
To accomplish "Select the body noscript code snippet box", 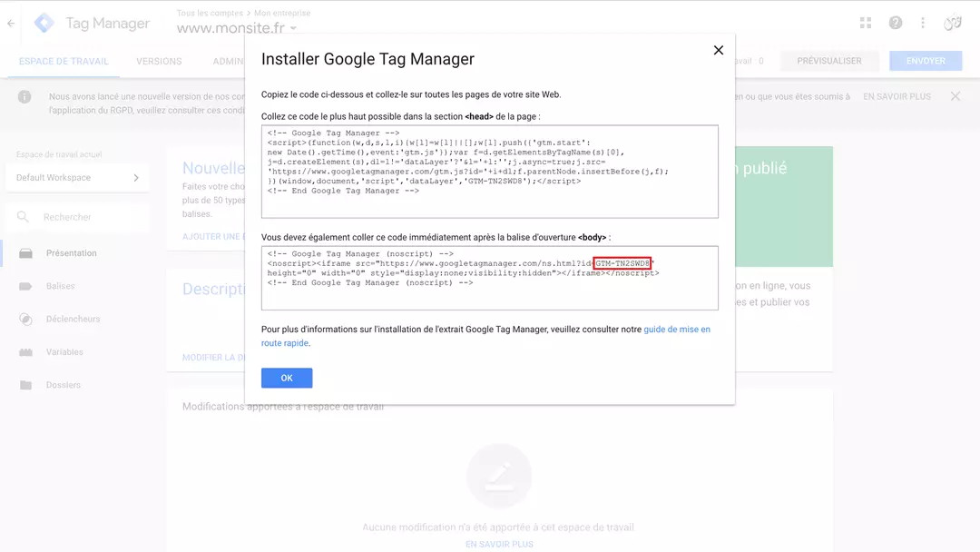I will (489, 278).
